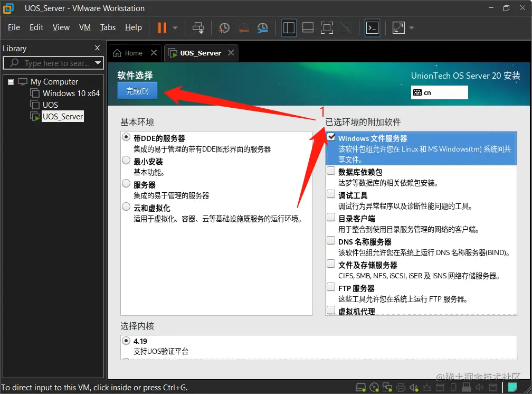Screen dimensions: 532x394
Task: Select the 服务器 base environment radio
Action: (x=126, y=183)
